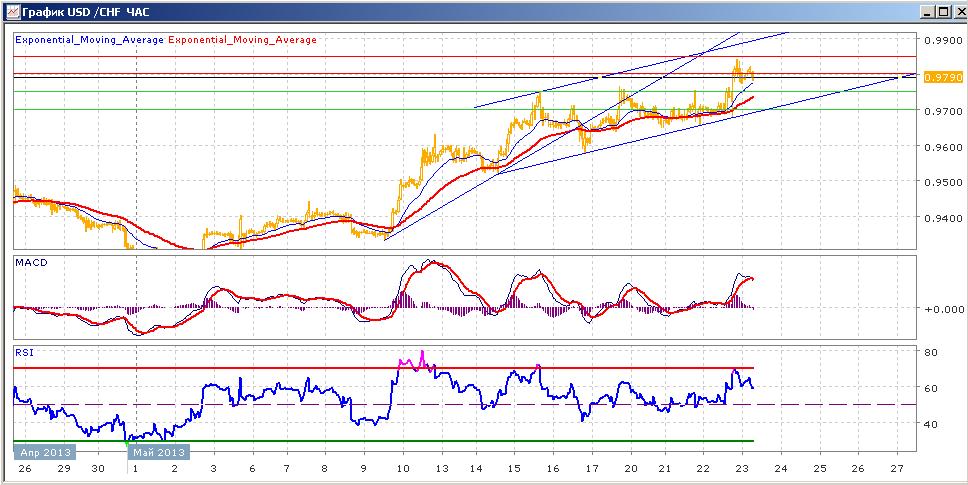Click the 80 level on RSI axis
This screenshot has width=968, height=485.
tap(930, 352)
